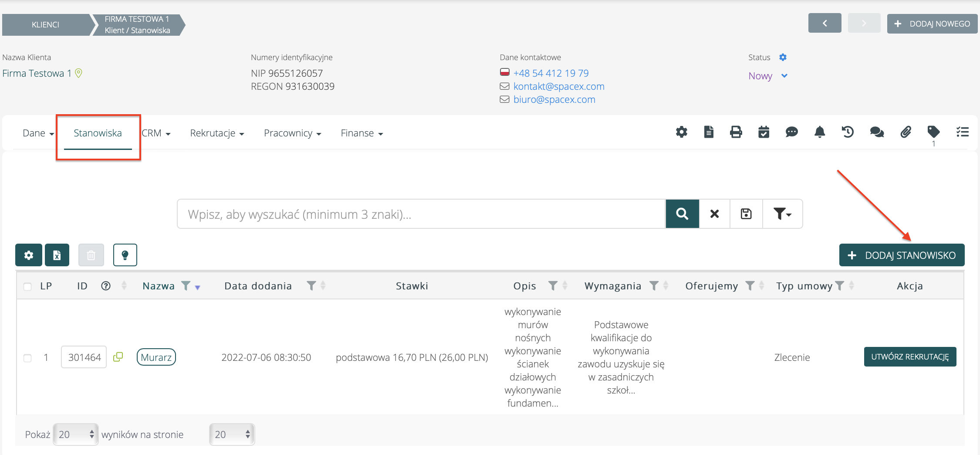This screenshot has width=980, height=455.
Task: Open the history clock icon
Action: point(848,132)
